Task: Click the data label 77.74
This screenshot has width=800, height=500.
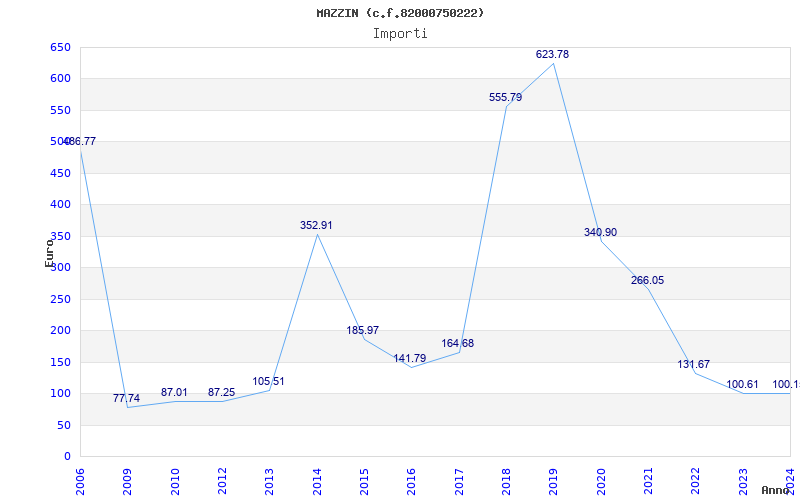Action: tap(126, 398)
